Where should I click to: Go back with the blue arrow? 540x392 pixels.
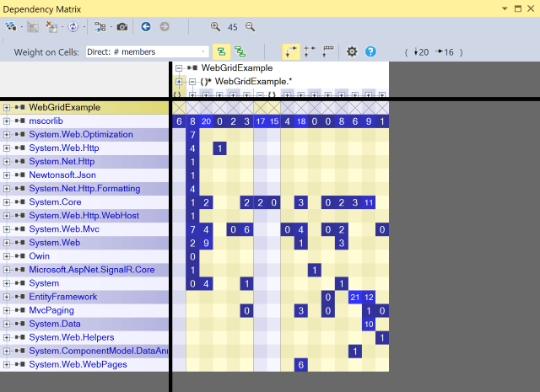(146, 26)
